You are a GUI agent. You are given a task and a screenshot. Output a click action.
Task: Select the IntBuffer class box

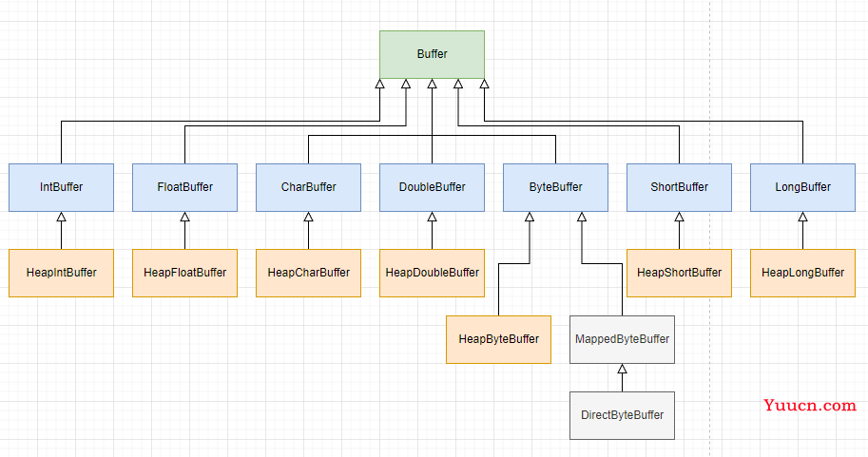61,187
